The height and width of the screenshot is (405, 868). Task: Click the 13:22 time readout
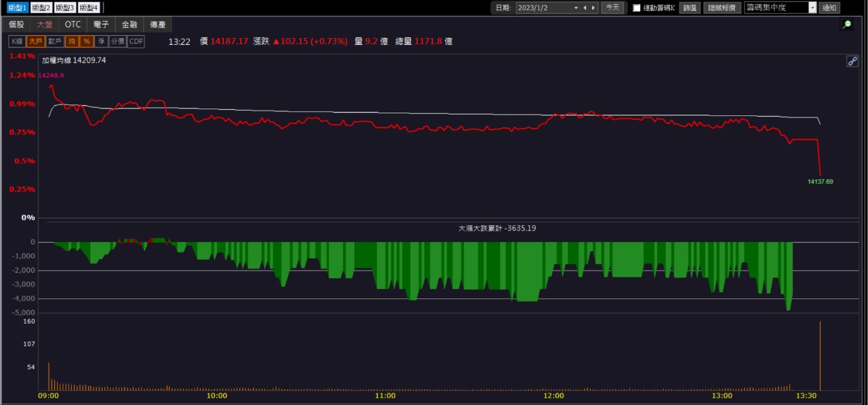(179, 41)
